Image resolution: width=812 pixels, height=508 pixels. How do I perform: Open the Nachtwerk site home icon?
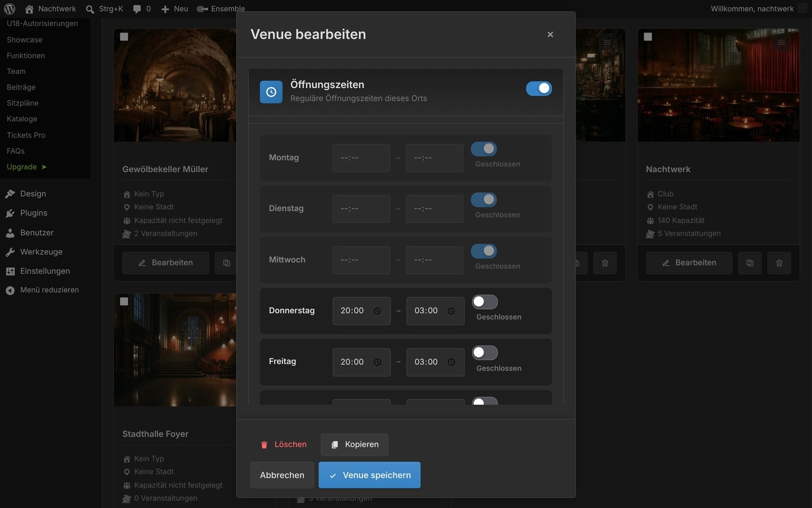(29, 9)
